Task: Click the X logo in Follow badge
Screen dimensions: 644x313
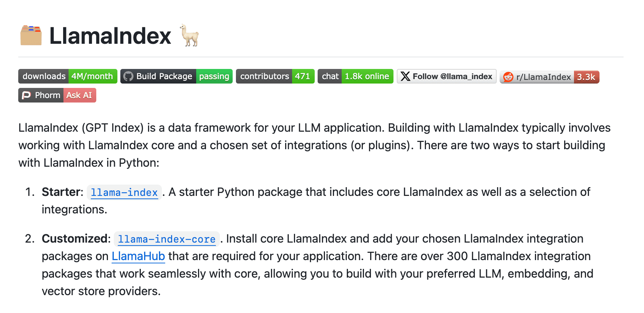Action: [x=405, y=76]
